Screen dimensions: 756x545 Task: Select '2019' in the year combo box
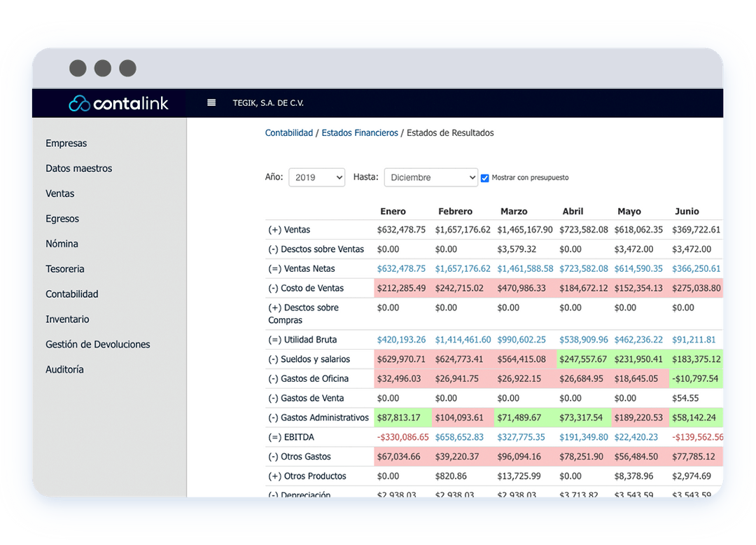click(316, 177)
